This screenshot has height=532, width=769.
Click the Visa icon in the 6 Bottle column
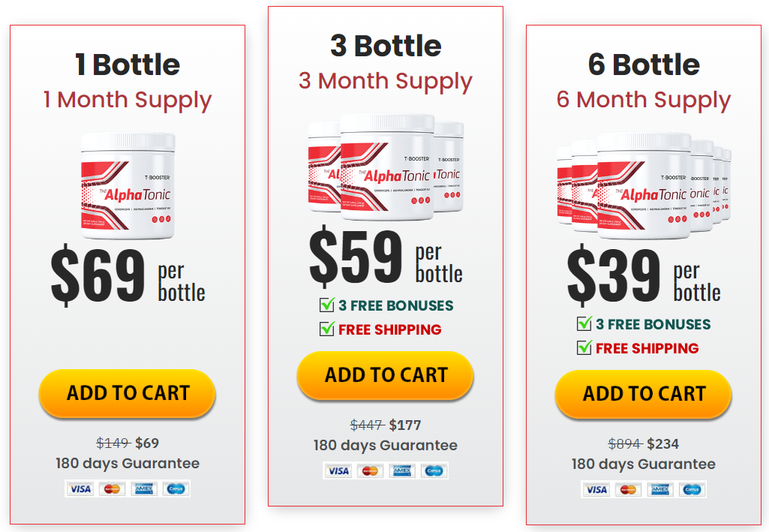pyautogui.click(x=595, y=489)
